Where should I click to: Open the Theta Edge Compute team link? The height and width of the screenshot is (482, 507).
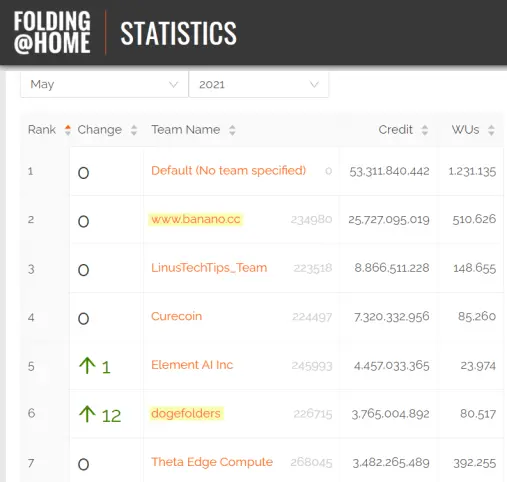click(x=212, y=462)
